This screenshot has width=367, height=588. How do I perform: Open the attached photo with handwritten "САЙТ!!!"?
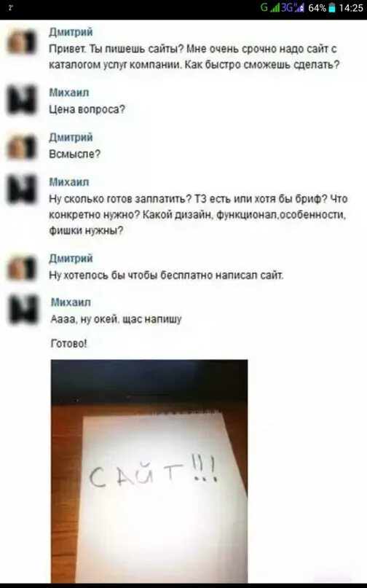[x=149, y=471]
